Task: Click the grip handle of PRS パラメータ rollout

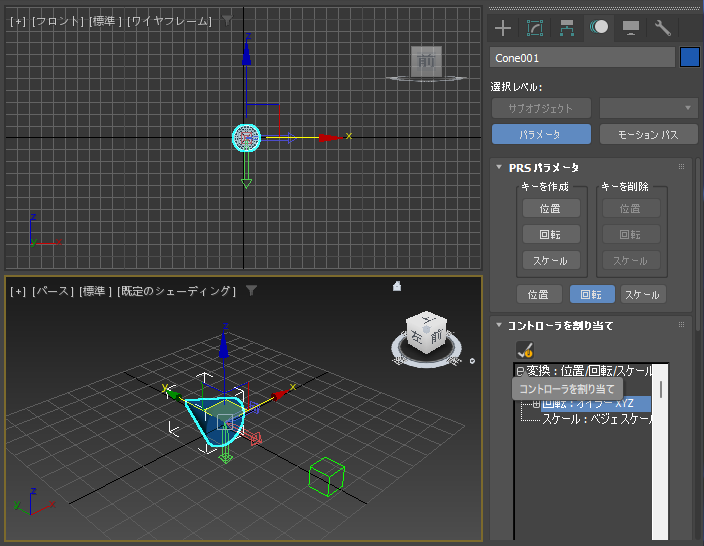Action: tap(682, 167)
